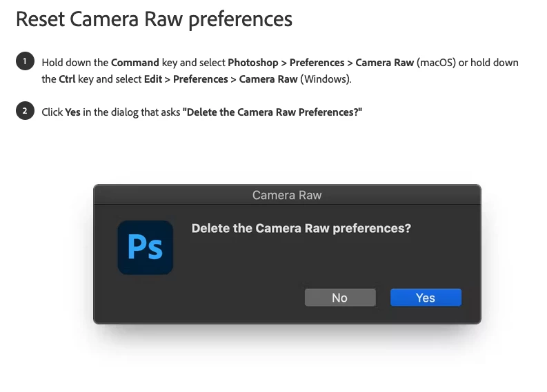This screenshot has width=547, height=392.
Task: Click the No button in the dialog
Action: pyautogui.click(x=340, y=298)
